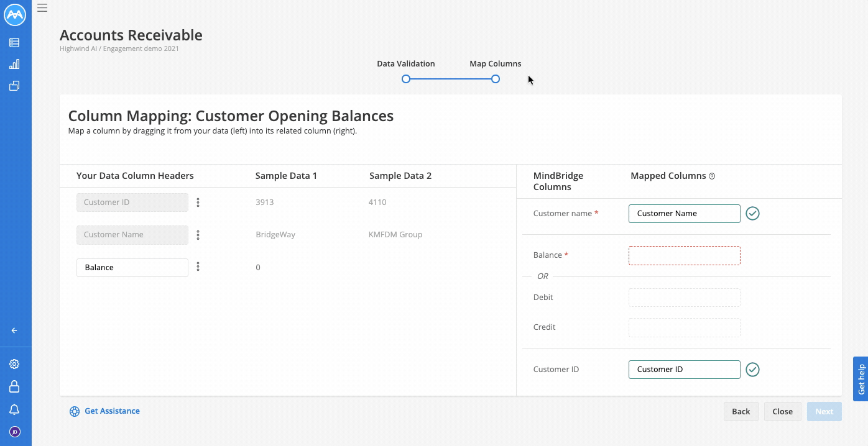Click the checkmark next to Customer ID mapping
Viewport: 868px width, 446px height.
tap(752, 370)
